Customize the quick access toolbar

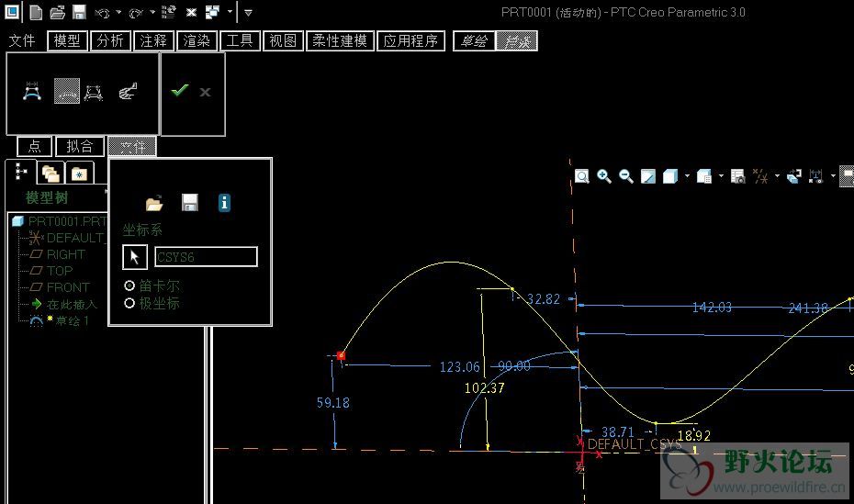click(x=248, y=12)
